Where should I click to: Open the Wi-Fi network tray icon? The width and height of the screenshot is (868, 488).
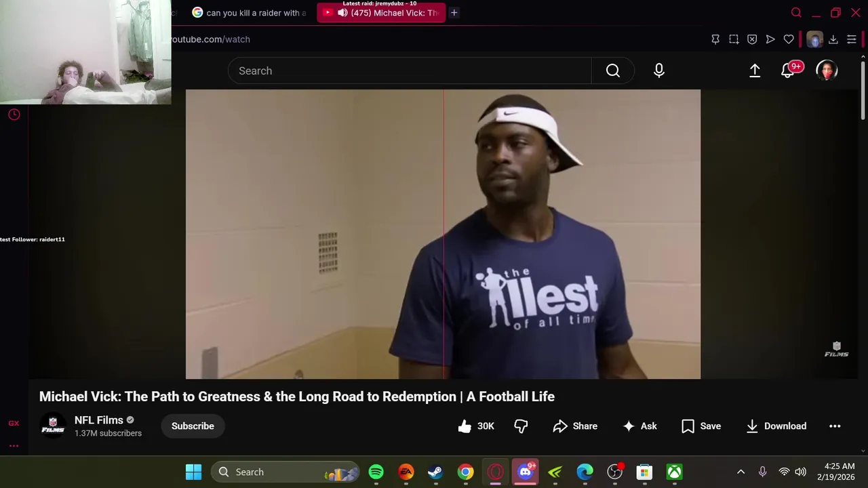point(784,472)
